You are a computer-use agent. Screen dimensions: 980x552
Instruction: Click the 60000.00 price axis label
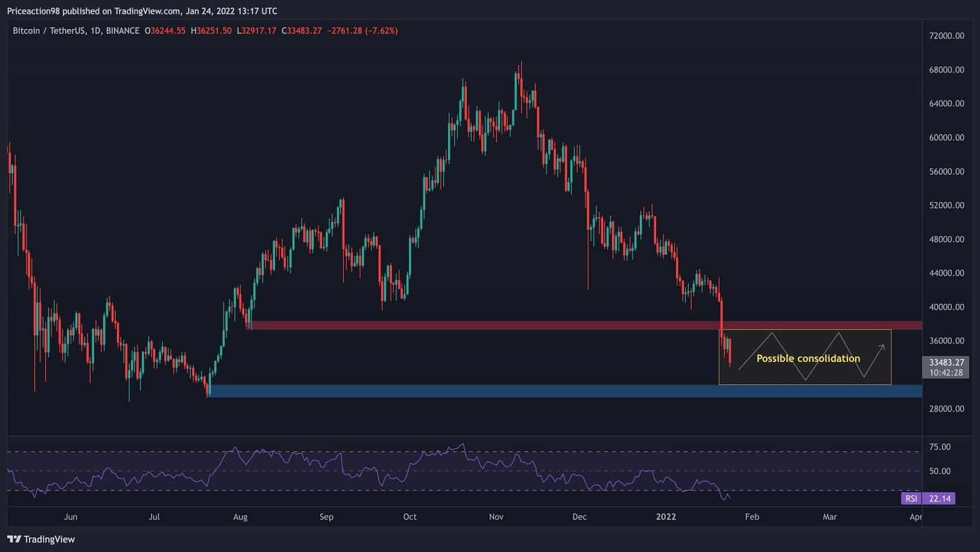tap(947, 137)
